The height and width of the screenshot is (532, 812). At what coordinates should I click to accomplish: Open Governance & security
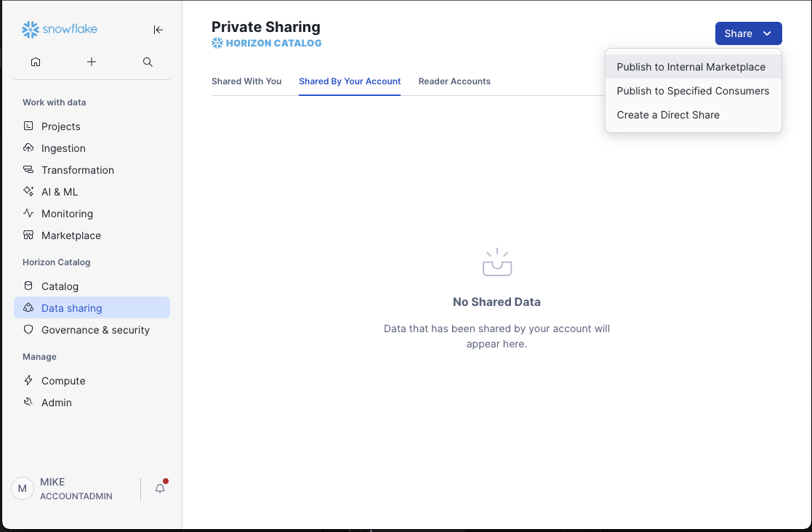click(x=92, y=330)
